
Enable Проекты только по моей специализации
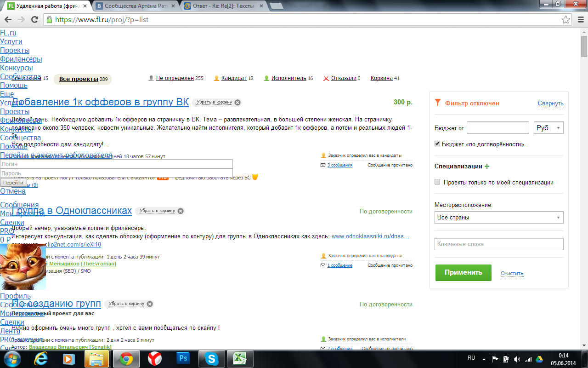point(437,182)
